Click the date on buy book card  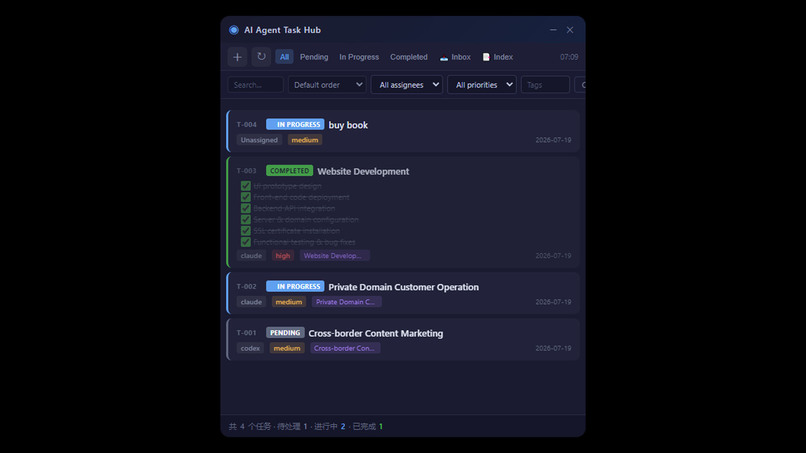click(x=553, y=140)
